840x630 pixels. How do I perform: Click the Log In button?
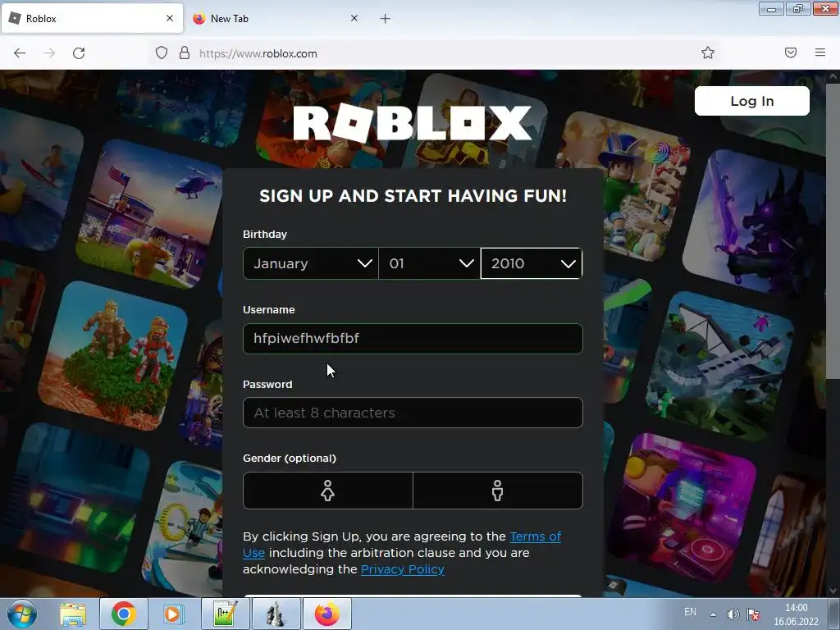pos(751,101)
